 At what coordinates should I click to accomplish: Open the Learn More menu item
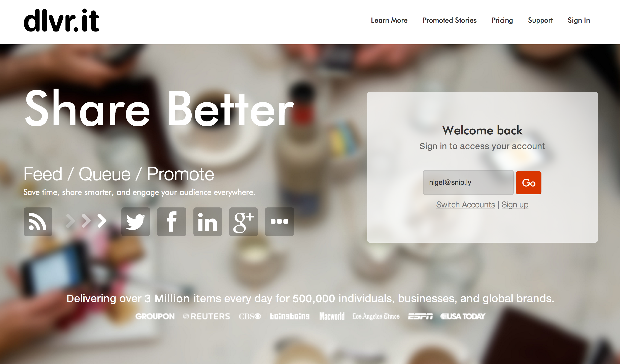(x=389, y=20)
